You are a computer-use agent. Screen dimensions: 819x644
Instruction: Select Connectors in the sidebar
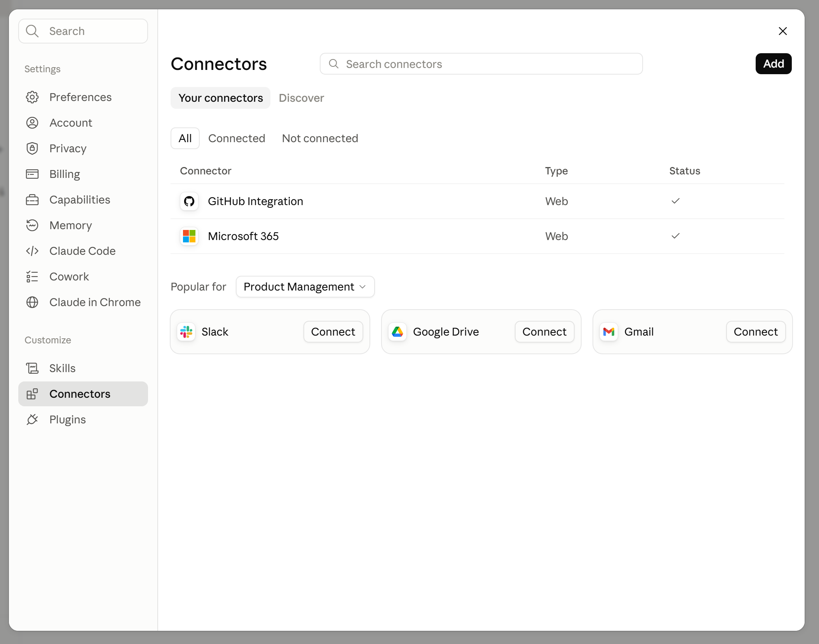coord(83,394)
